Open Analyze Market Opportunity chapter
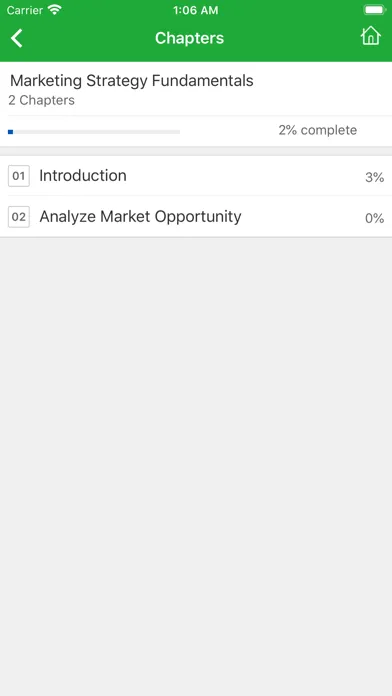392x696 pixels. coord(140,217)
